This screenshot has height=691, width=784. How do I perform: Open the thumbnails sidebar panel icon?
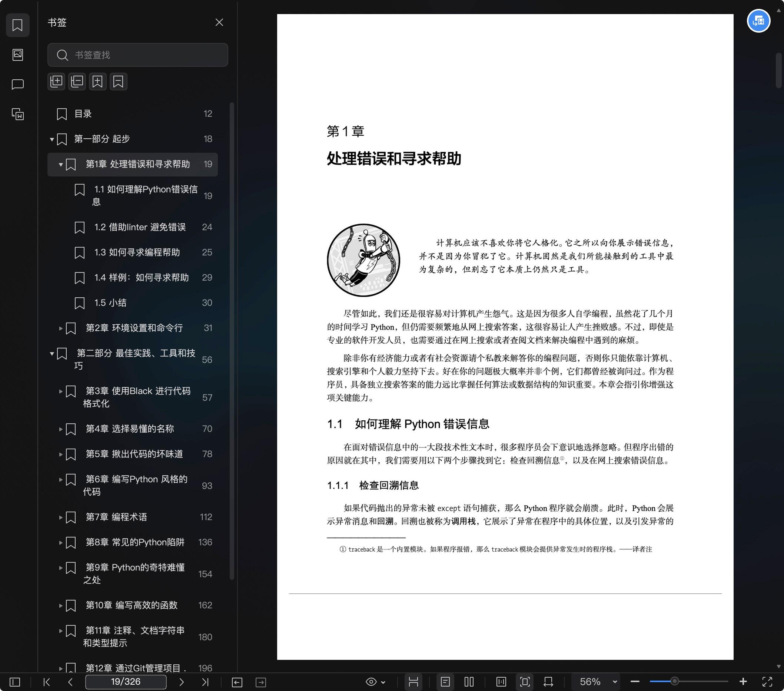(x=18, y=54)
